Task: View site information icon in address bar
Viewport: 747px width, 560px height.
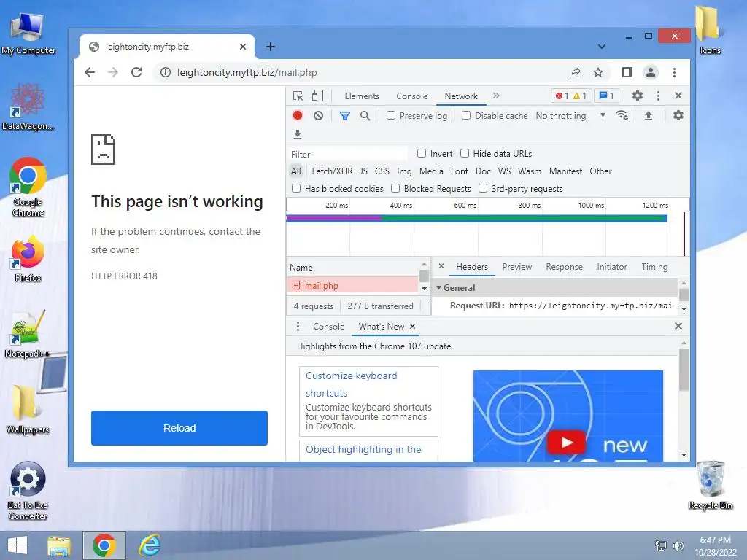Action: [166, 72]
